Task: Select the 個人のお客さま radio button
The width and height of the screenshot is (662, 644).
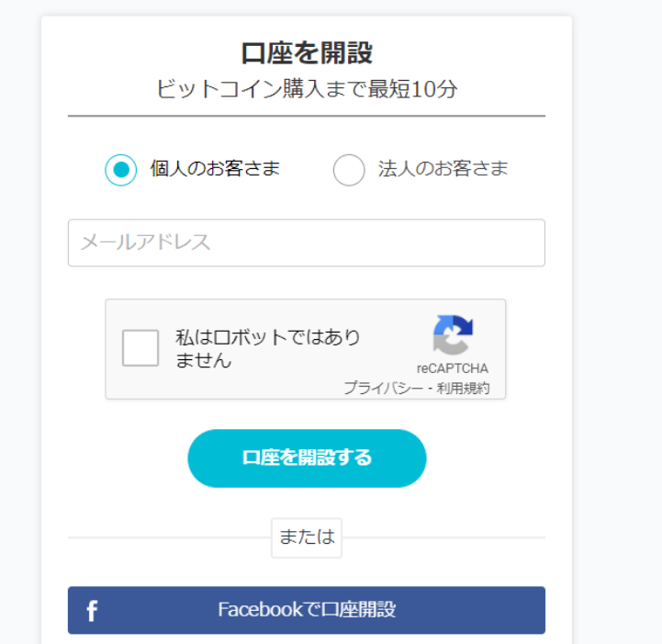Action: (x=121, y=170)
